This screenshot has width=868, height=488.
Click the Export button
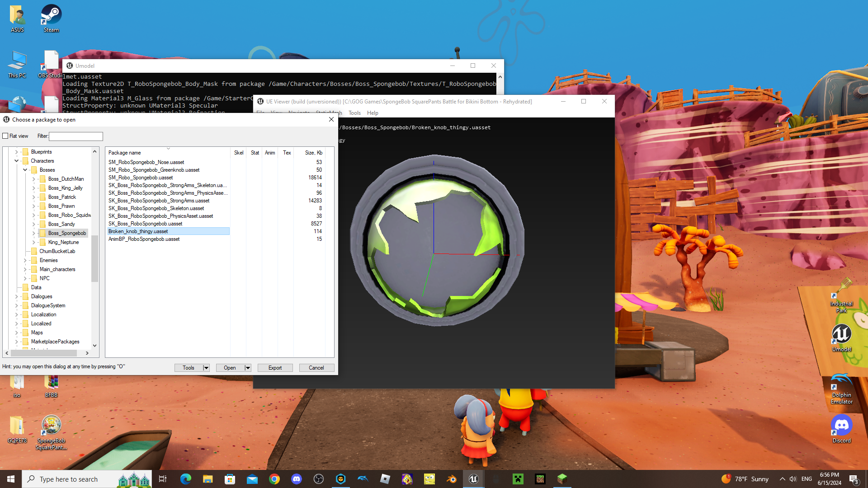[x=275, y=368]
